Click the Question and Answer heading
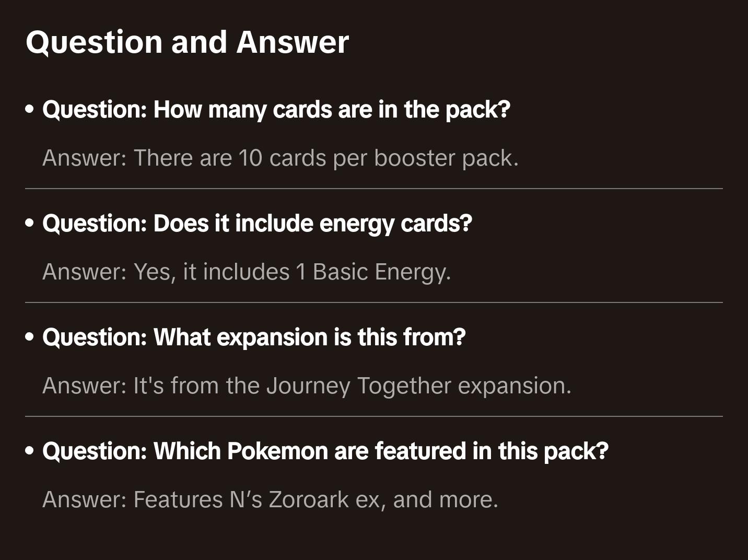 (x=187, y=42)
